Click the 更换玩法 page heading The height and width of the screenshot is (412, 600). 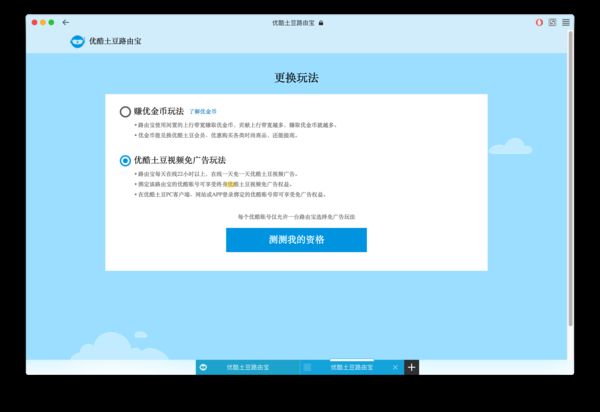296,78
